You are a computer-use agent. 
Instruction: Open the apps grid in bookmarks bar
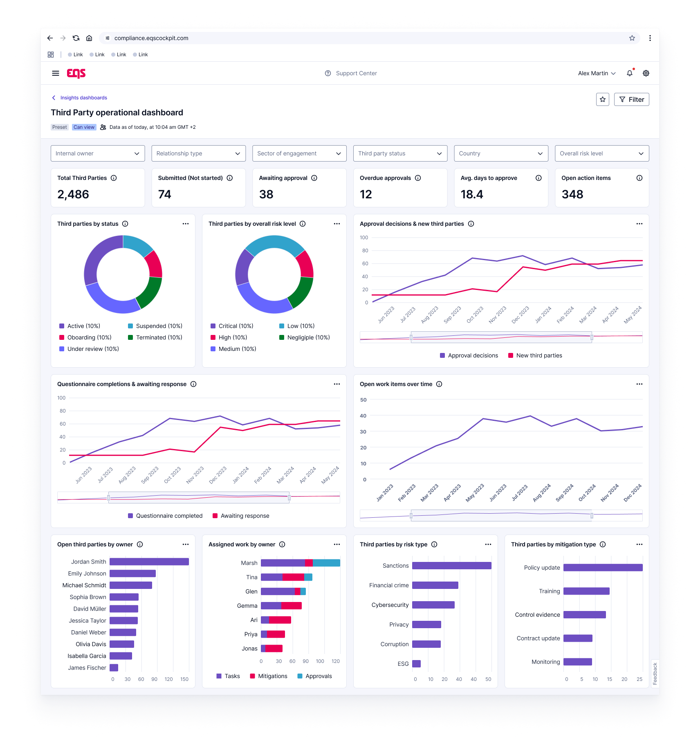(x=51, y=54)
